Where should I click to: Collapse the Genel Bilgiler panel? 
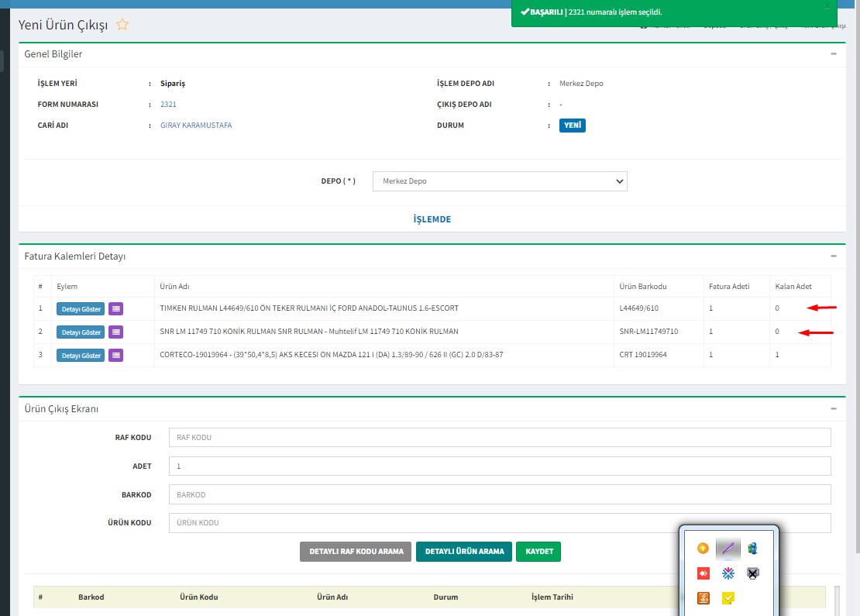834,54
